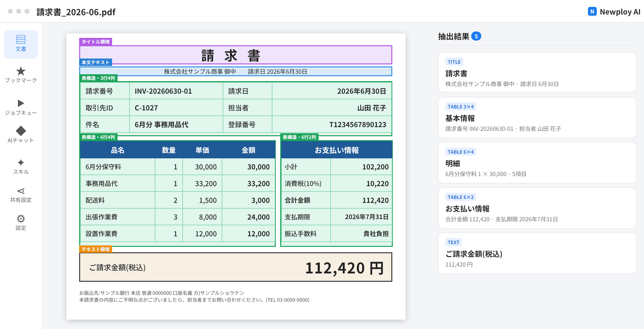Image resolution: width=644 pixels, height=329 pixels.
Task: Click the テキスト領域 region label
Action: pos(96,249)
